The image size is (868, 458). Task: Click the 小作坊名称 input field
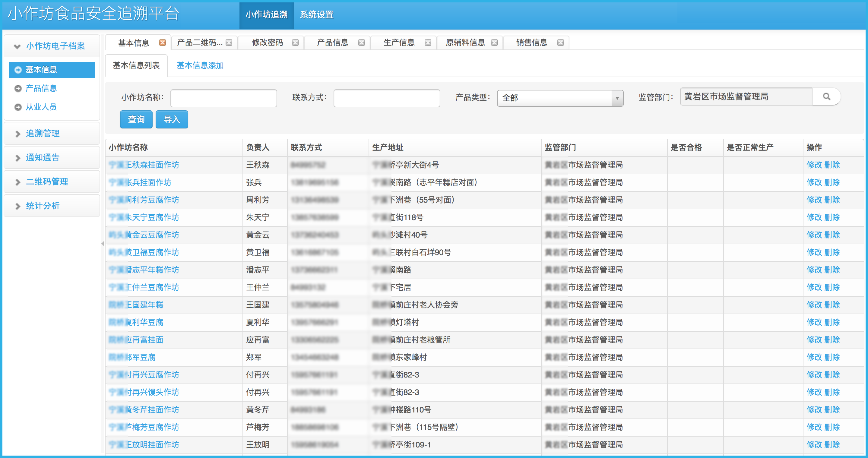click(x=223, y=98)
